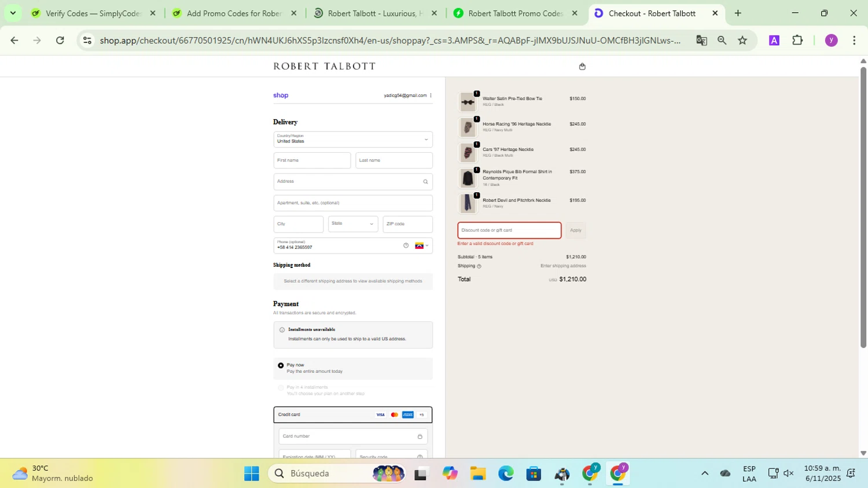This screenshot has width=868, height=488.
Task: Open Chrome profile avatar Y
Action: click(831, 40)
